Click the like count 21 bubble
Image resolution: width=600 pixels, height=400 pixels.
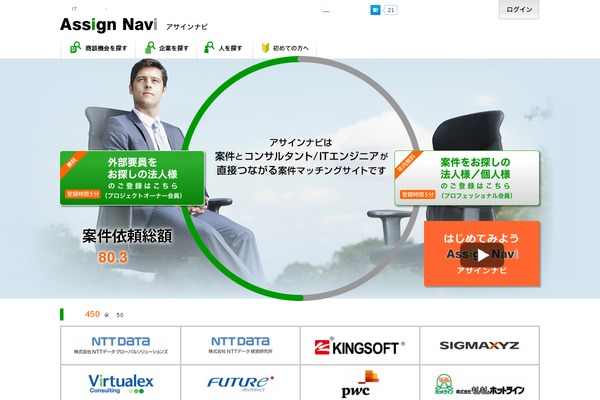pos(391,10)
